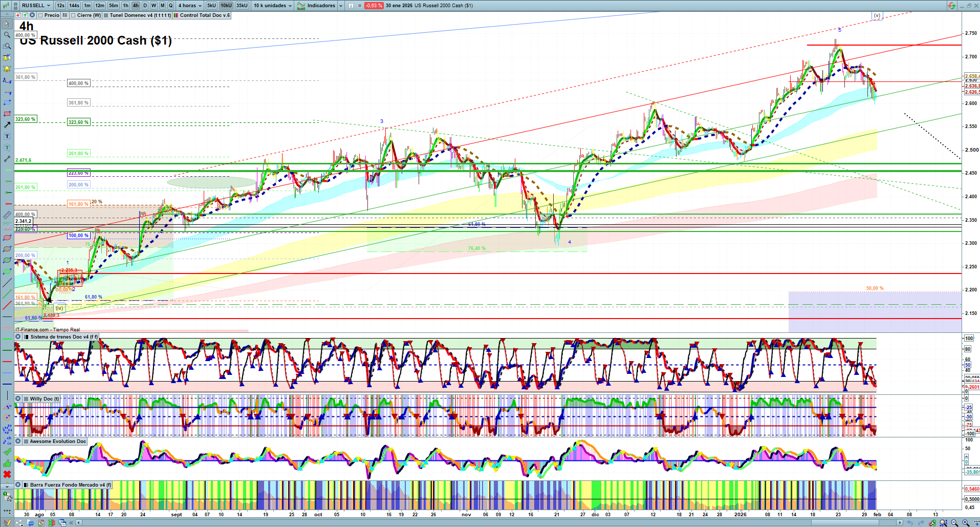This screenshot has width=980, height=527.
Task: Click the info icon next to Indicadores
Action: 351,6
